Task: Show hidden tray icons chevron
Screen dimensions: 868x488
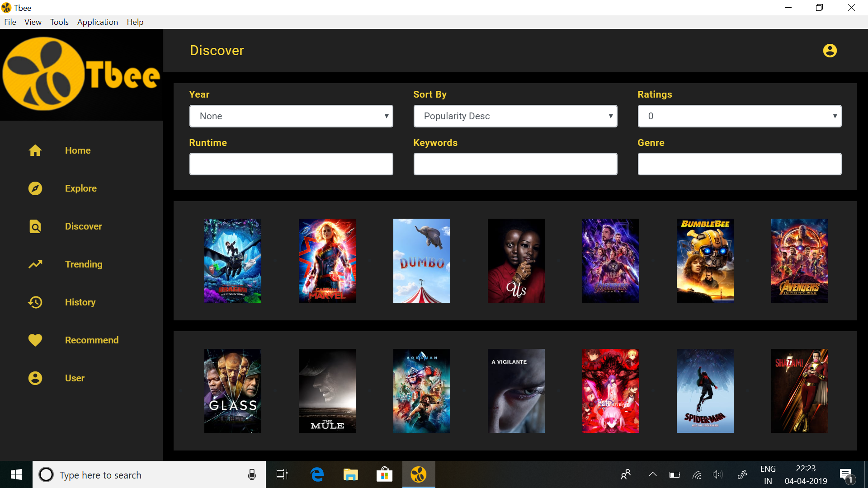Action: (652, 474)
